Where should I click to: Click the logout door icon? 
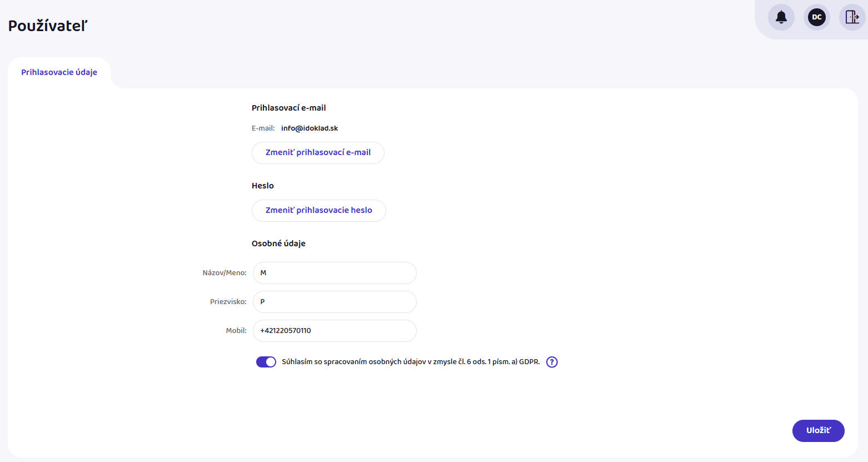click(x=852, y=17)
